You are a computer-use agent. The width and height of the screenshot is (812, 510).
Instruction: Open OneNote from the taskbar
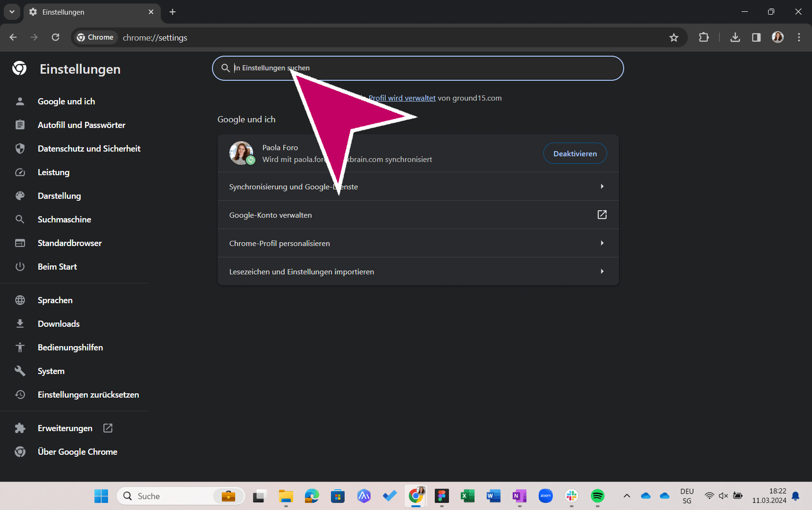point(519,496)
